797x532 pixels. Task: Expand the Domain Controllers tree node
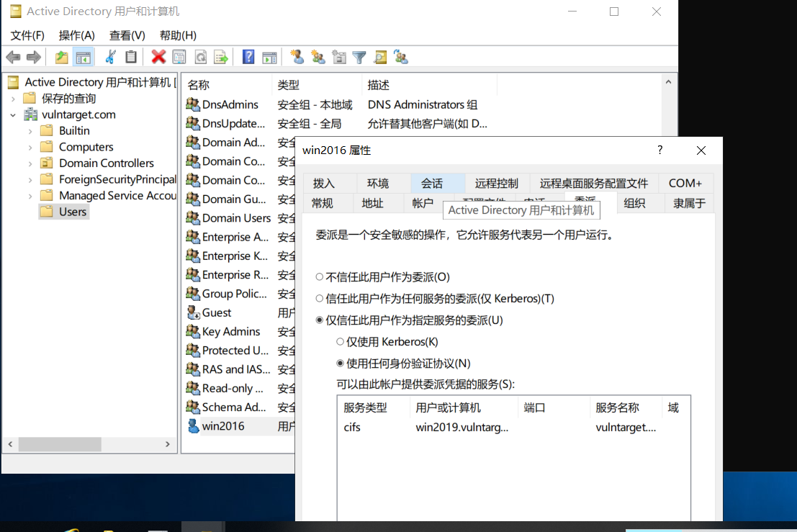pyautogui.click(x=30, y=163)
